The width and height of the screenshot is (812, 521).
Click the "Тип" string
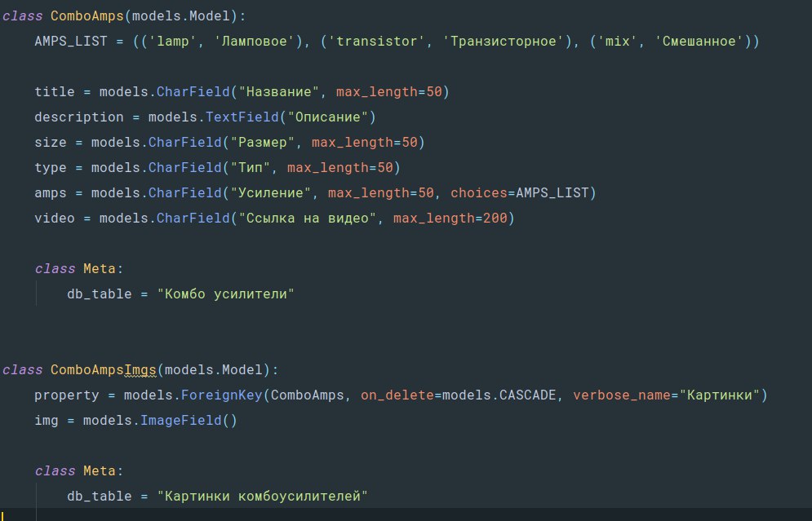pyautogui.click(x=250, y=168)
